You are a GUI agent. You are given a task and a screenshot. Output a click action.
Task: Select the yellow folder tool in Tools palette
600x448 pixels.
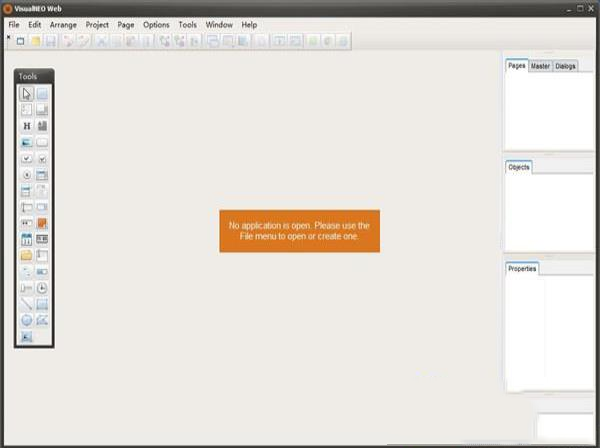27,256
